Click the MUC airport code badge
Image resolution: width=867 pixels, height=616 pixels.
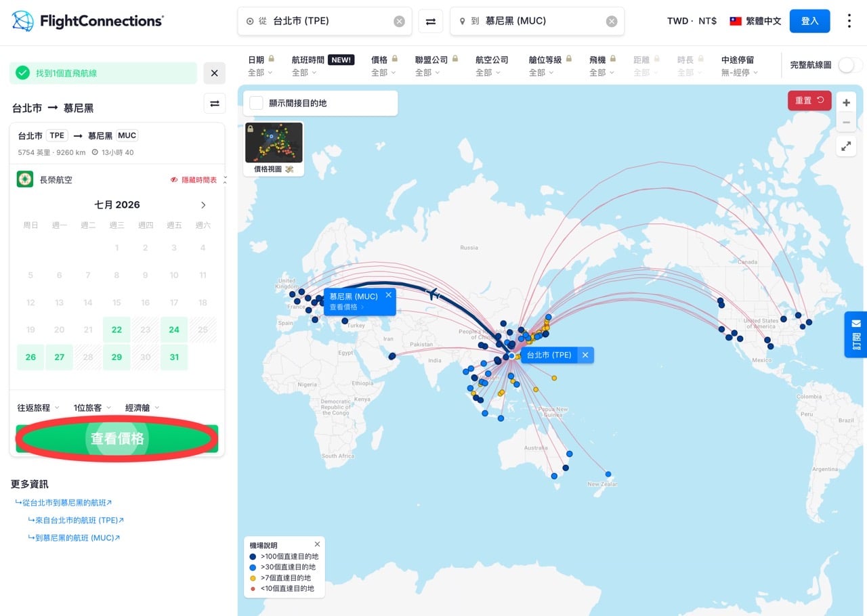(127, 135)
